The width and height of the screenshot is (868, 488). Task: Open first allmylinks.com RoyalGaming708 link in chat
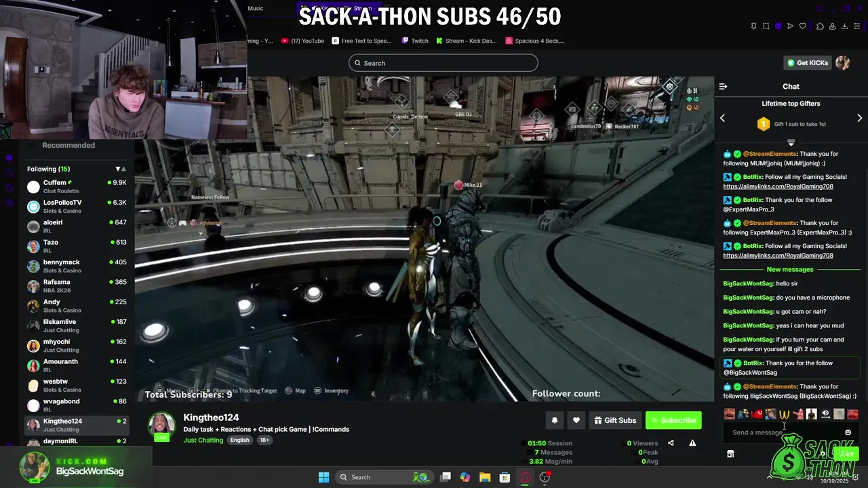click(778, 186)
